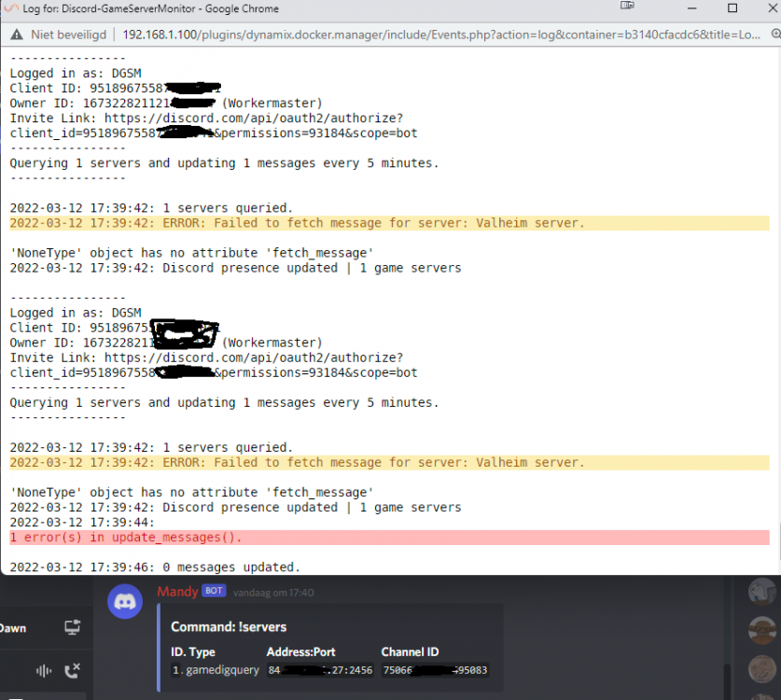Click the zoom magnifier icon in address bar
This screenshot has height=700, width=781.
pyautogui.click(x=776, y=34)
